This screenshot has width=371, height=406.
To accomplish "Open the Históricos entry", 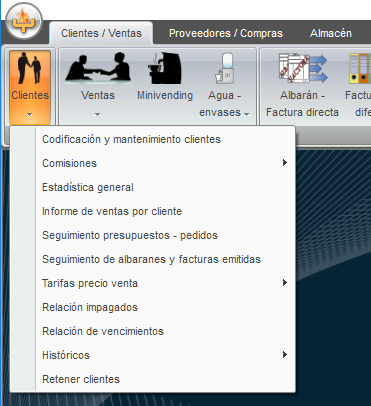I will 153,355.
